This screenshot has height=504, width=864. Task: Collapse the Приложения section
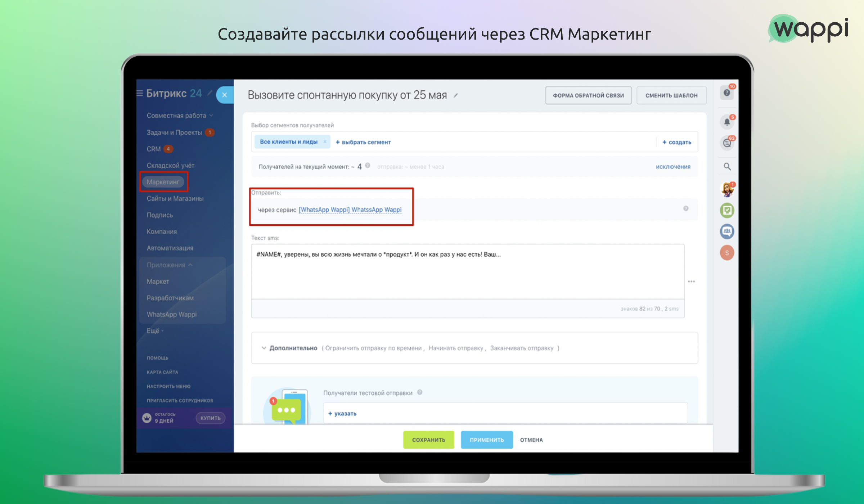(170, 265)
